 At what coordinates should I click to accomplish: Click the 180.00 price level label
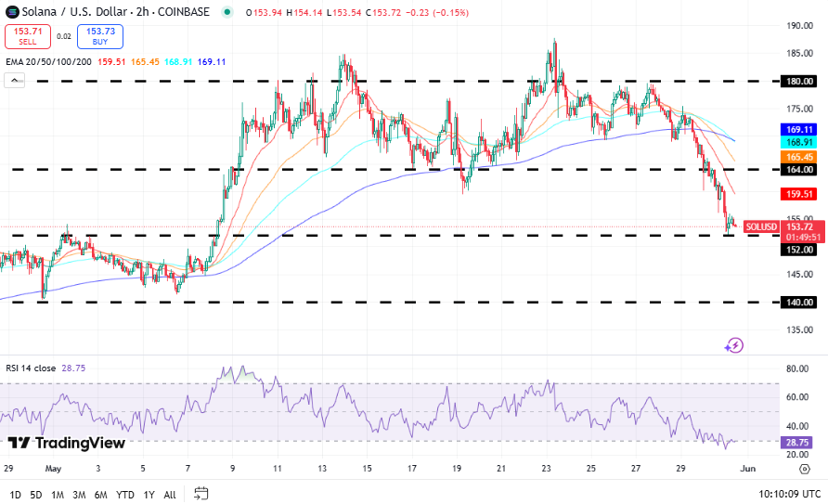[799, 82]
